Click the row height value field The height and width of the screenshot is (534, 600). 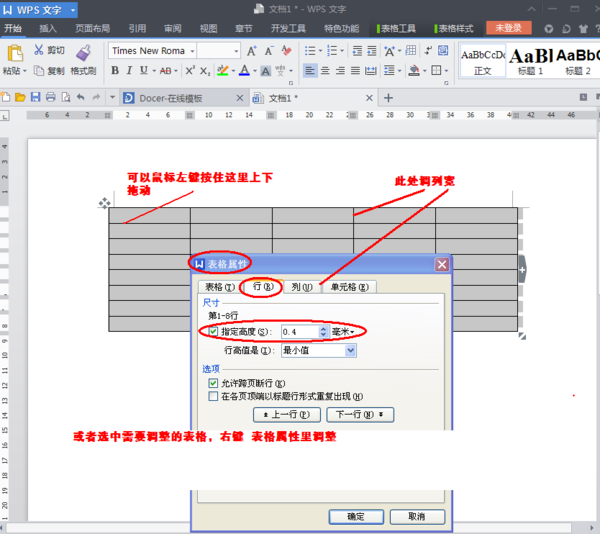[x=300, y=332]
